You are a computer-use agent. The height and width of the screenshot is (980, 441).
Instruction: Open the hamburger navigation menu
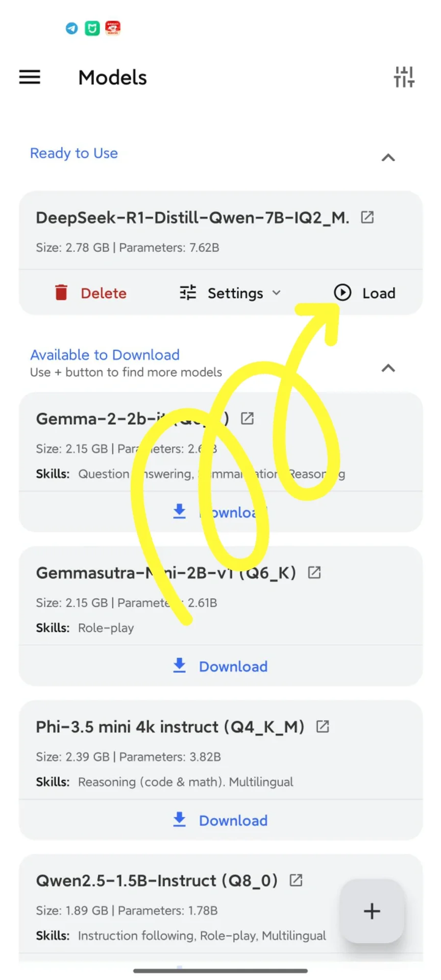point(30,77)
